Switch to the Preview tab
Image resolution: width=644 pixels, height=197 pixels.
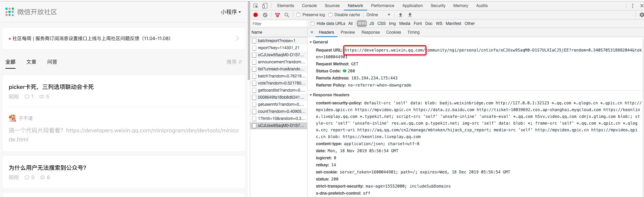[x=348, y=32]
